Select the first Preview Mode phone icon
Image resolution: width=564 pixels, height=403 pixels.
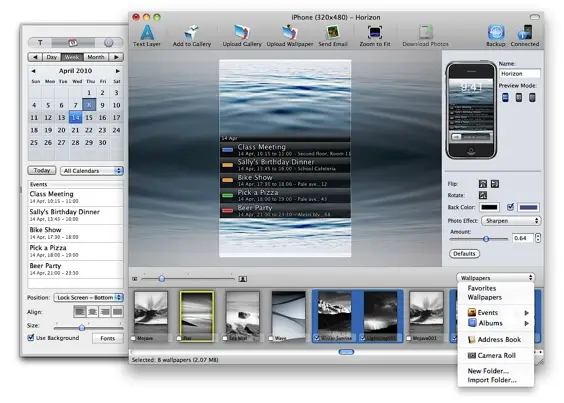tap(505, 97)
